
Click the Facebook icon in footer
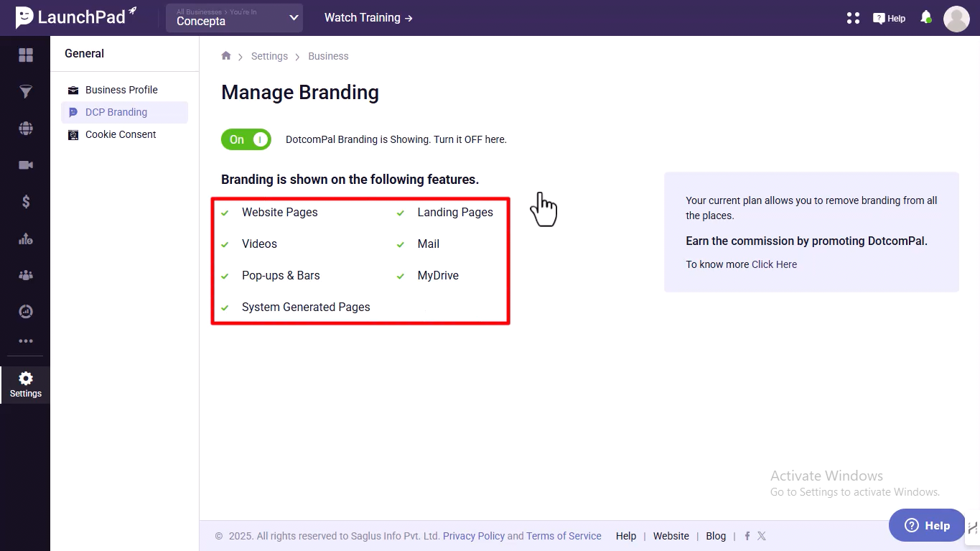click(x=747, y=536)
